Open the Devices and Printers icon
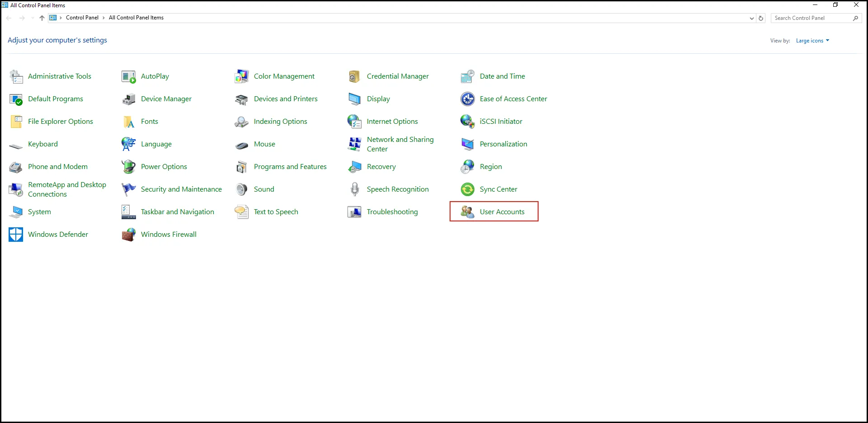Screen dimensions: 868x423 tap(242, 99)
